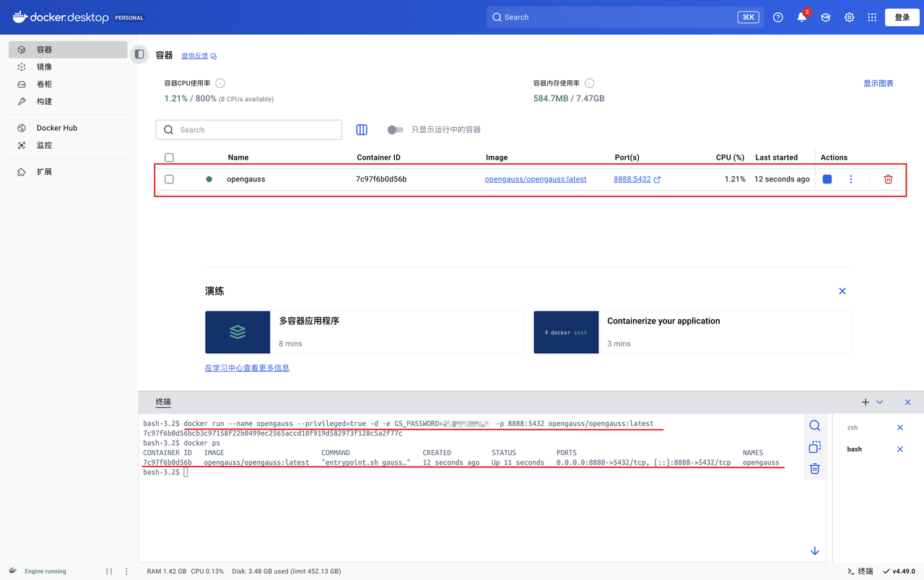The height and width of the screenshot is (580, 924).
Task: Focus the containers Search field
Action: pos(249,130)
